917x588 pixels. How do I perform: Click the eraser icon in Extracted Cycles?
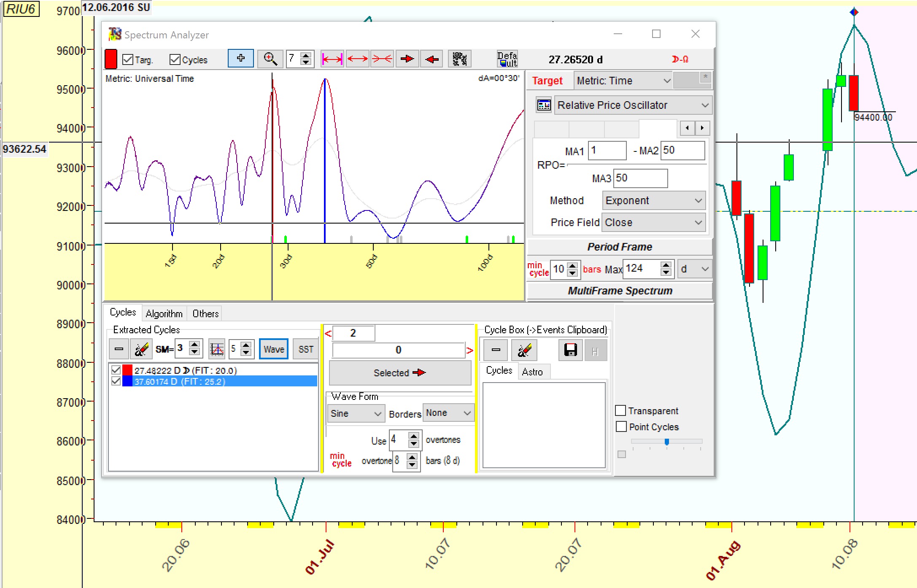point(141,349)
